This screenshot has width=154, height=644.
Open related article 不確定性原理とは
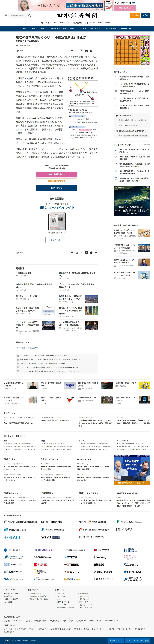point(24,273)
